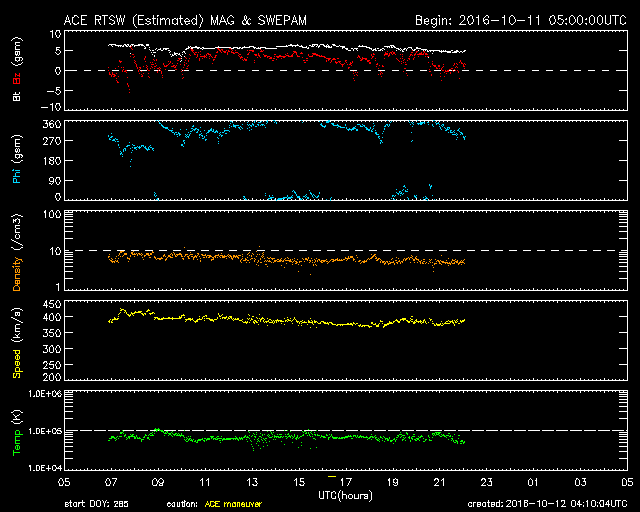Click the orange 'Density (/cm3)' axis label

[16, 252]
